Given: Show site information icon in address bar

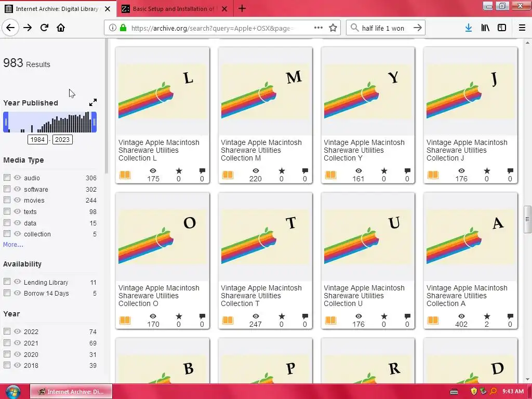Looking at the screenshot, I should click(112, 28).
